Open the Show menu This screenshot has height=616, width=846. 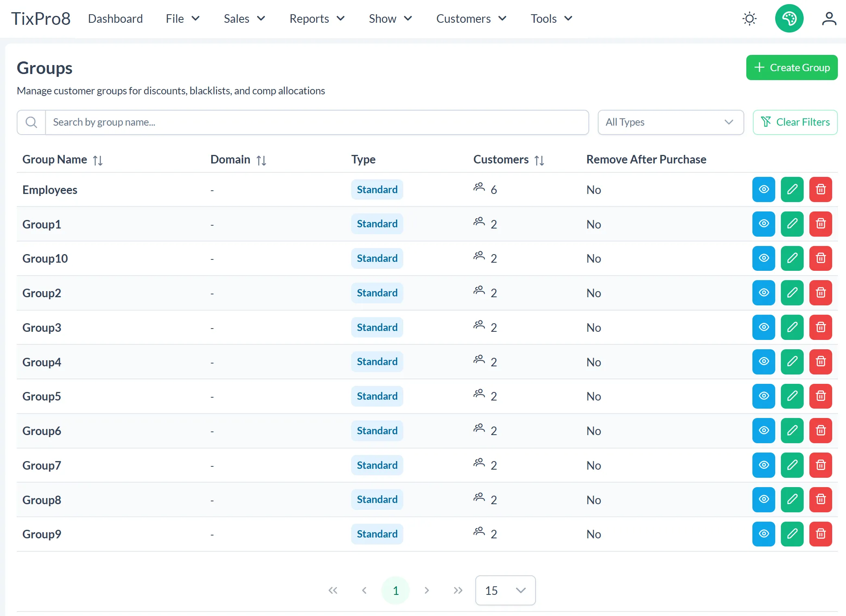click(390, 19)
